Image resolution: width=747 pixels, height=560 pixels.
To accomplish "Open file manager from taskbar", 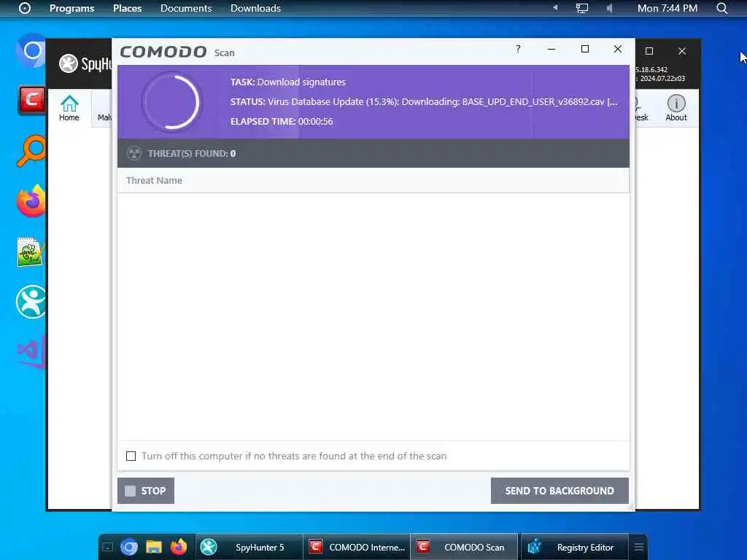I will pyautogui.click(x=154, y=547).
